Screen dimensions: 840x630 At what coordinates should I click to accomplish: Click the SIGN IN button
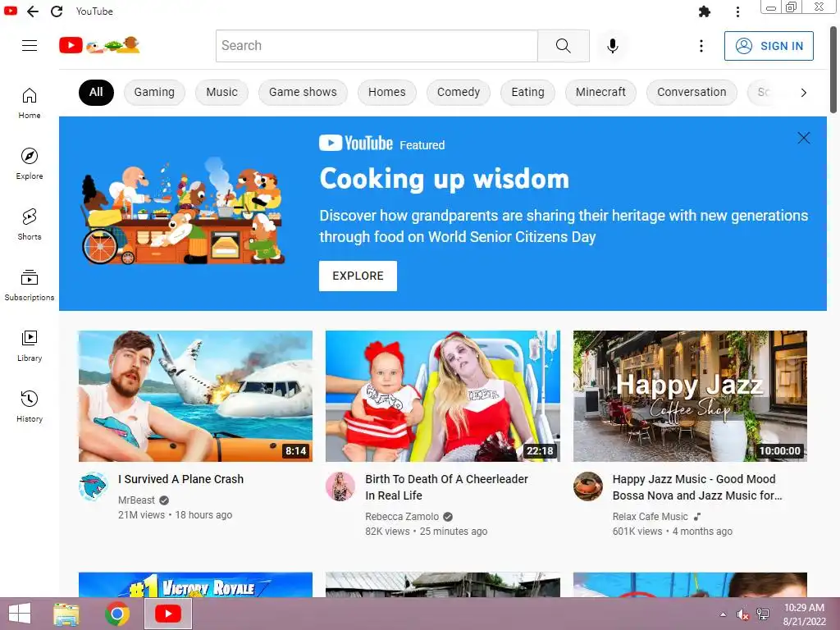tap(769, 46)
